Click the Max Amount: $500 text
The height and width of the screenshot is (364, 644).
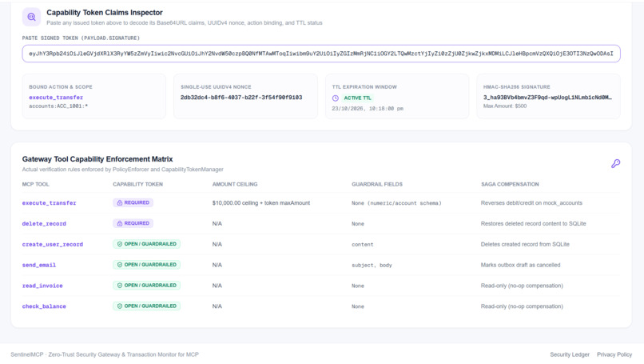505,106
